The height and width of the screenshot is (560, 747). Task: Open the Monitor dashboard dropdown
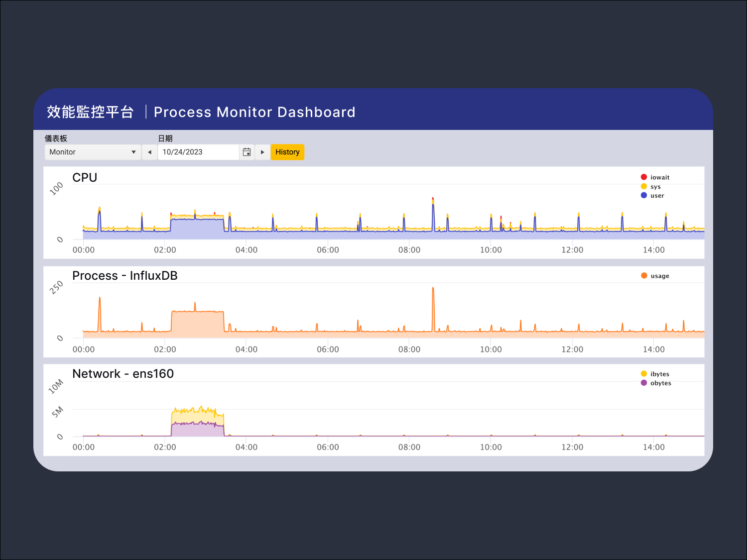[92, 152]
